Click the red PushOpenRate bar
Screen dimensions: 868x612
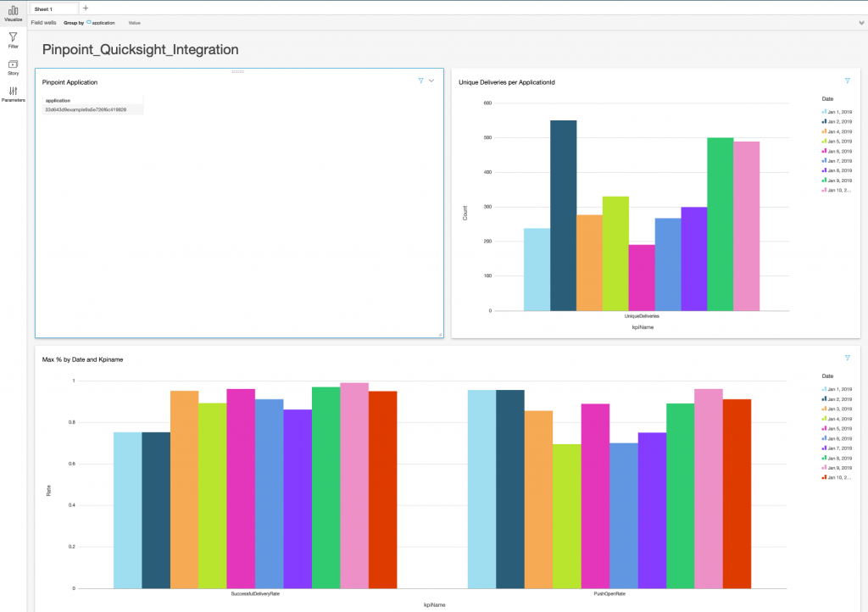pos(737,493)
